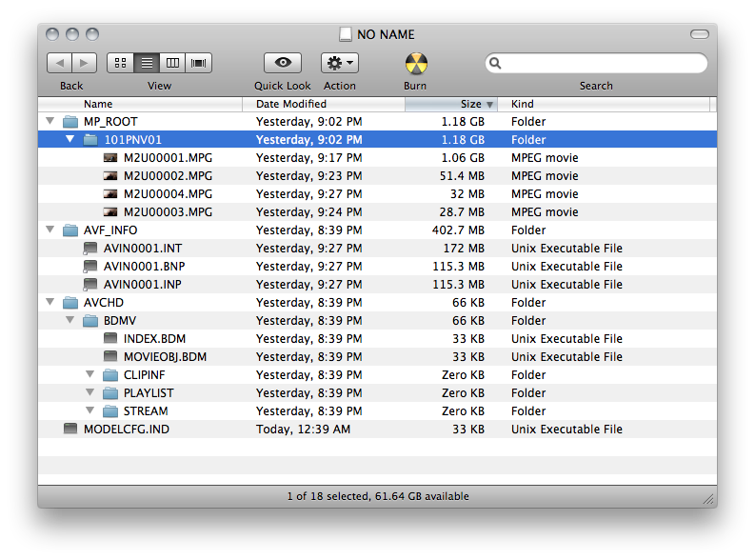Switch to Cover Flow view
This screenshot has height=560, width=755.
click(x=199, y=63)
